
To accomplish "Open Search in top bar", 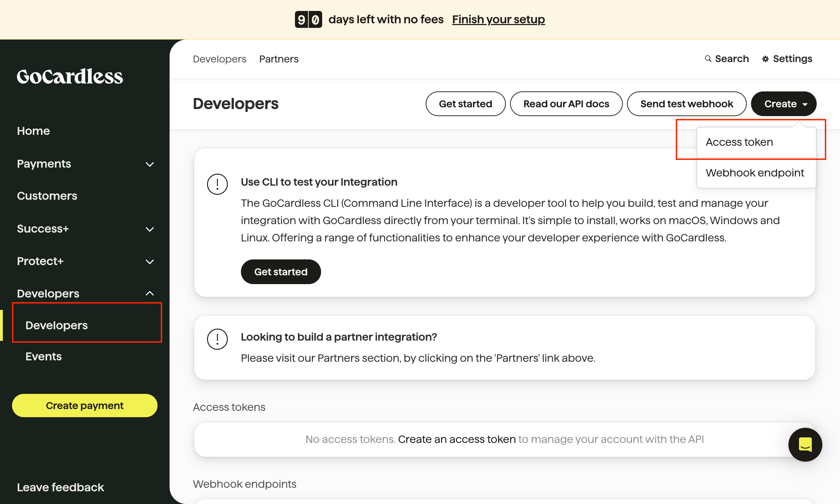I will (727, 59).
